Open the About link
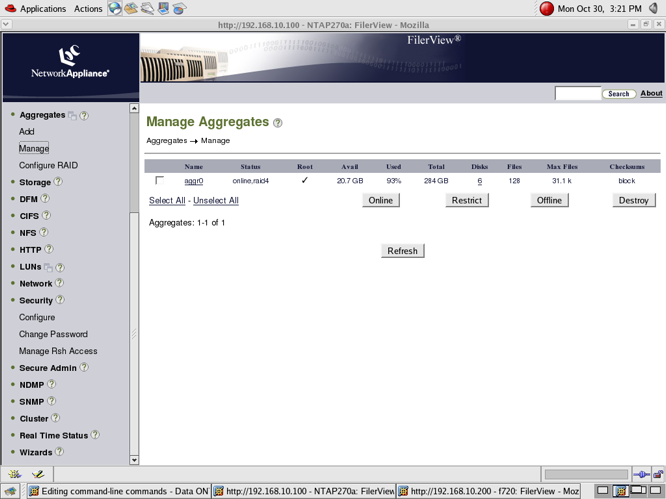The image size is (666, 499). point(652,93)
